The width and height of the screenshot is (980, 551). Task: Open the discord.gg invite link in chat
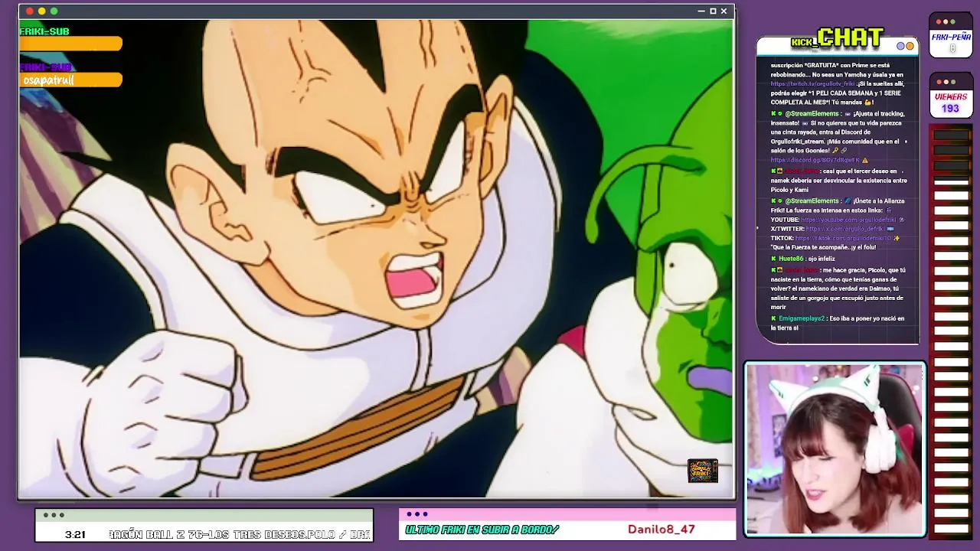pyautogui.click(x=815, y=160)
